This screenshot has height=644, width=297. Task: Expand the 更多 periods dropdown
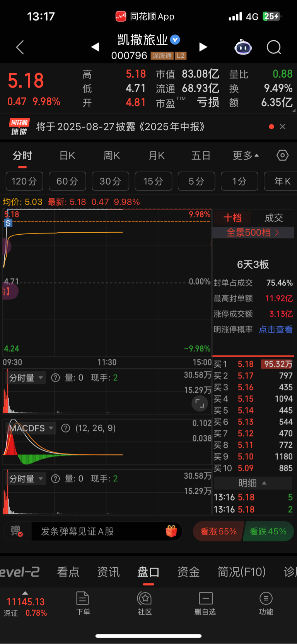[246, 156]
